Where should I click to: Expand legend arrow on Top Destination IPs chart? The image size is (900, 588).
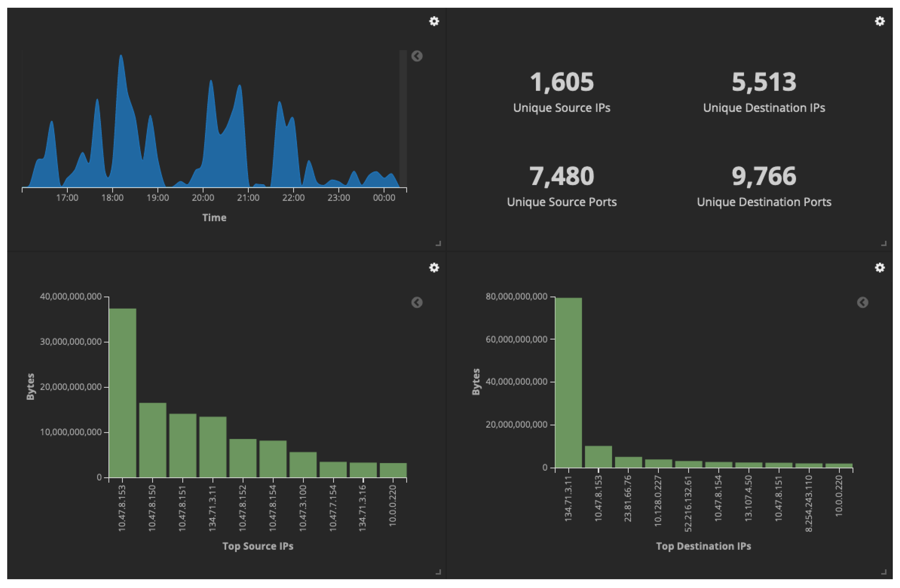[863, 302]
